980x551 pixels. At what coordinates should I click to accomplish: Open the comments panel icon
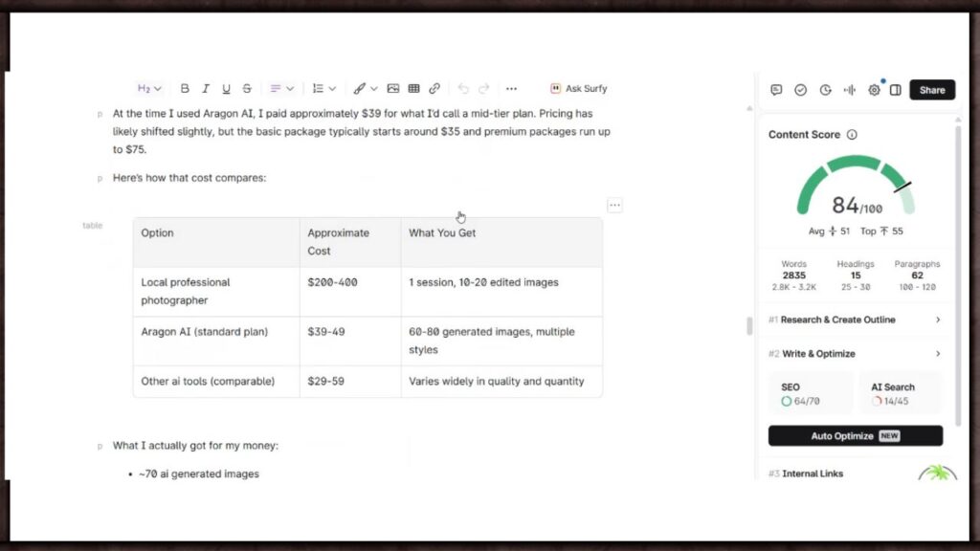[x=776, y=90]
